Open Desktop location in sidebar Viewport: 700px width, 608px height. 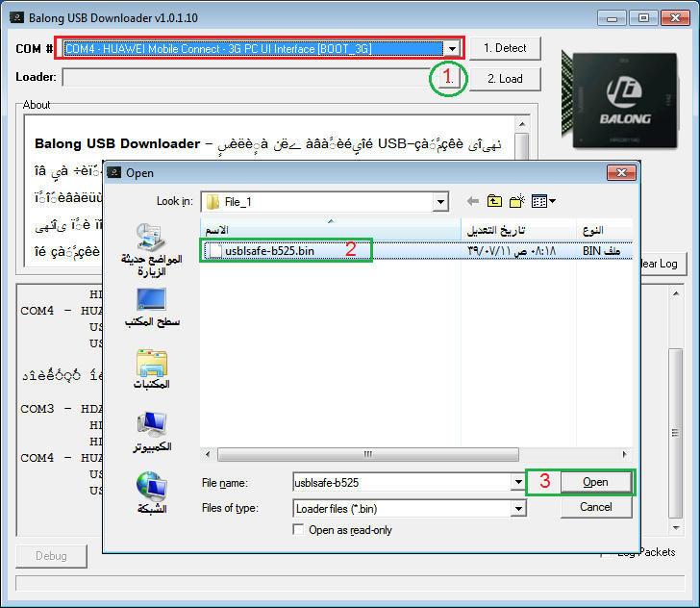point(151,307)
